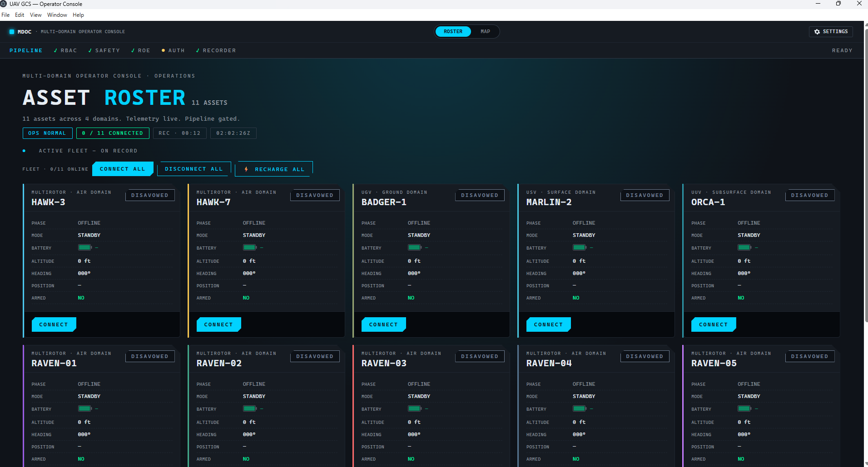Click MARLIN-2 Disavowed badge
This screenshot has height=467, width=868.
coord(645,195)
